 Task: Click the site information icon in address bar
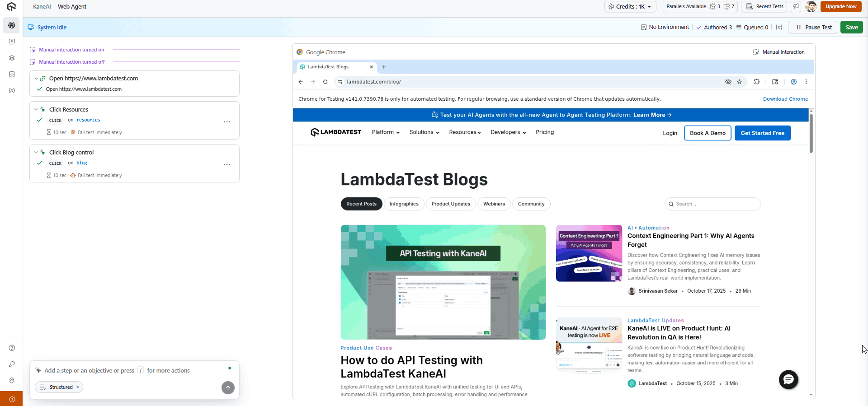tap(340, 82)
